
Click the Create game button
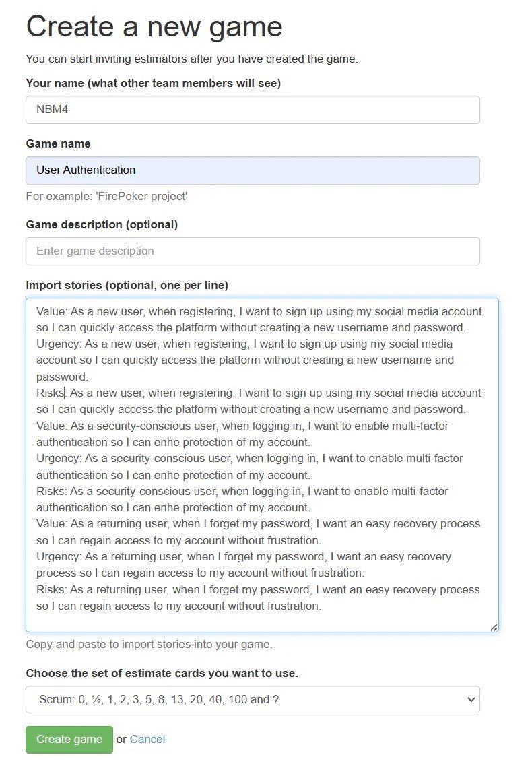tap(69, 740)
